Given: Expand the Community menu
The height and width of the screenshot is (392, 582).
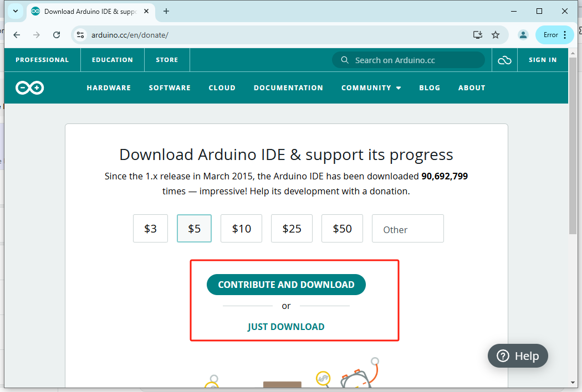Looking at the screenshot, I should pos(371,88).
